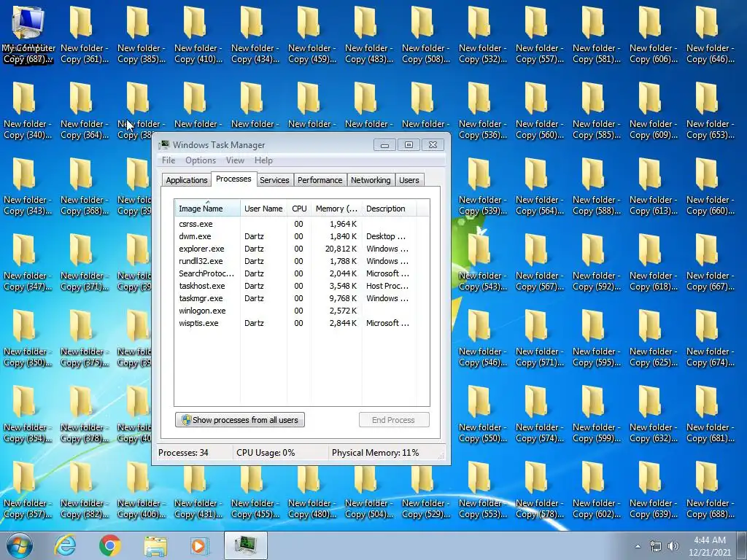Screen dimensions: 747x560
Task: Select folder New folder - Copy (557)
Action: (540, 35)
